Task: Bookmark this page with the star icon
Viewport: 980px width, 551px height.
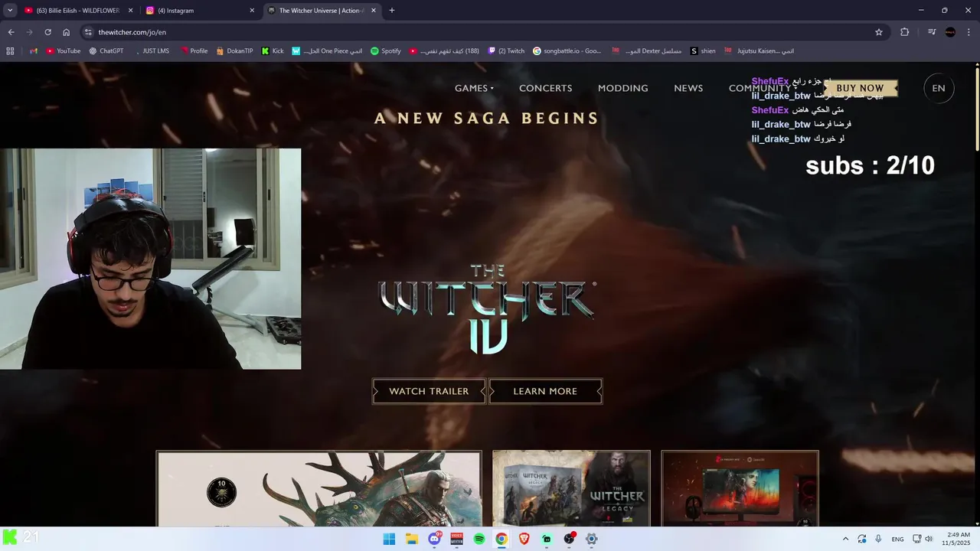Action: tap(879, 32)
